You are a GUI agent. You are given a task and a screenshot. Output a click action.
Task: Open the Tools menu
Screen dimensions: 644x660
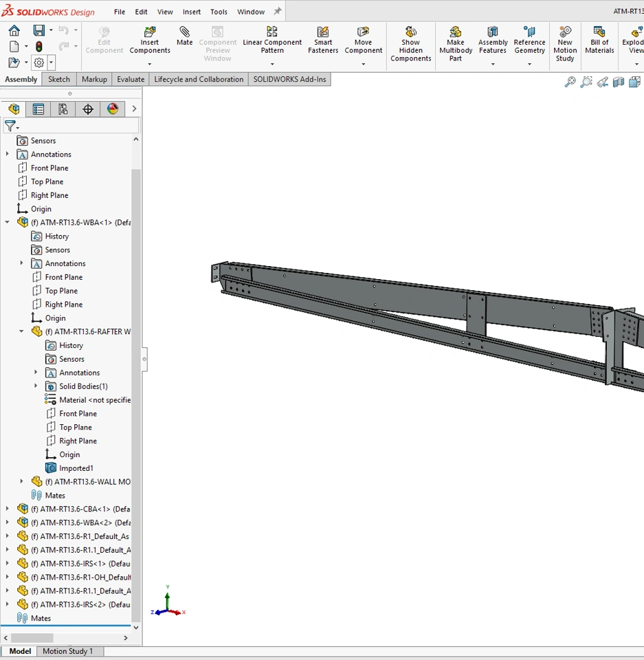pos(219,12)
